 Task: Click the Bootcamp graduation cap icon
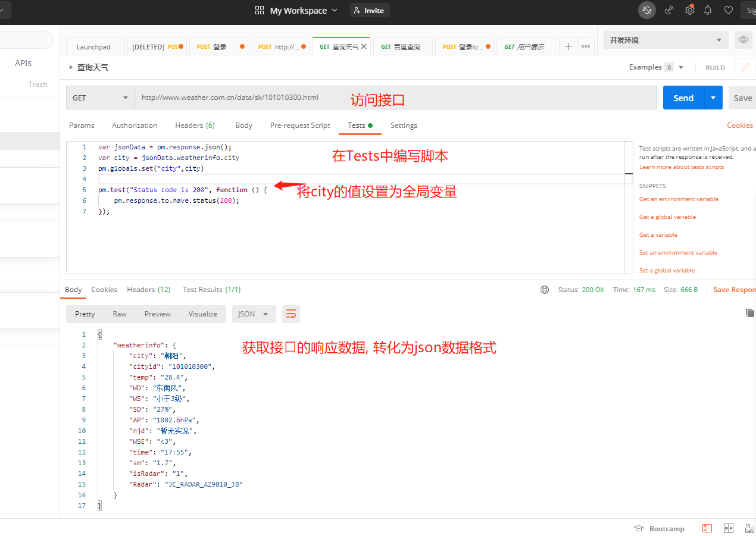click(639, 528)
